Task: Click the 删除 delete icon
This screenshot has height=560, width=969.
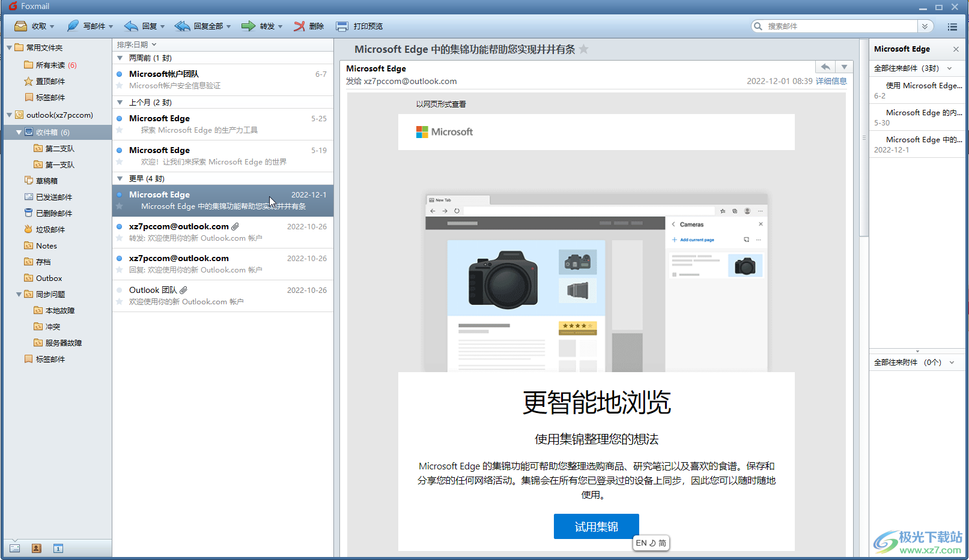Action: coord(299,26)
